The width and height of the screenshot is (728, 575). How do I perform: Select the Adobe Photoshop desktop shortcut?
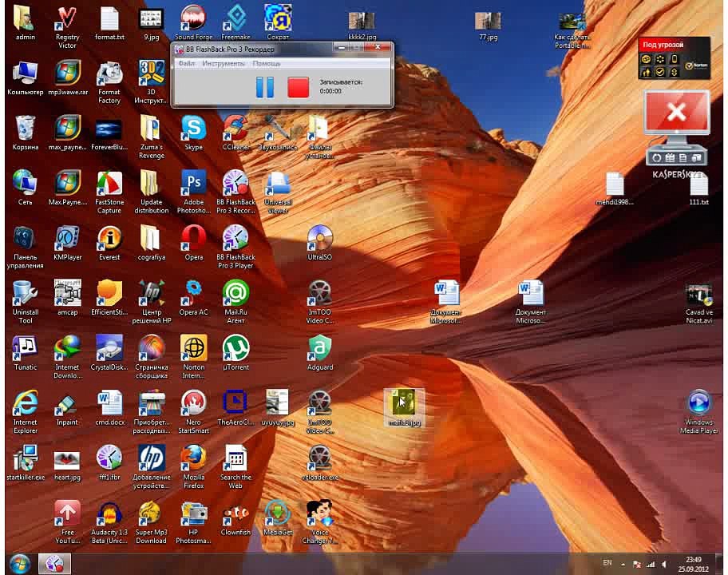click(x=194, y=192)
